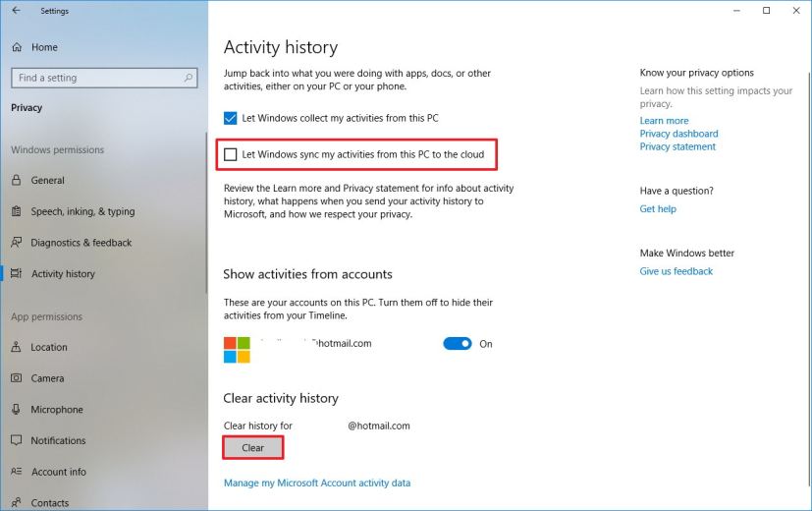Open Notifications permissions
Image resolution: width=812 pixels, height=511 pixels.
pos(58,440)
